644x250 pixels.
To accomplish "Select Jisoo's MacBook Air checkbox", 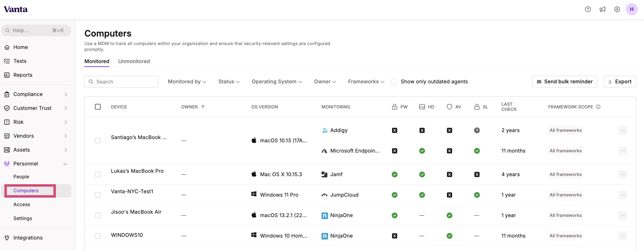I will point(98,215).
